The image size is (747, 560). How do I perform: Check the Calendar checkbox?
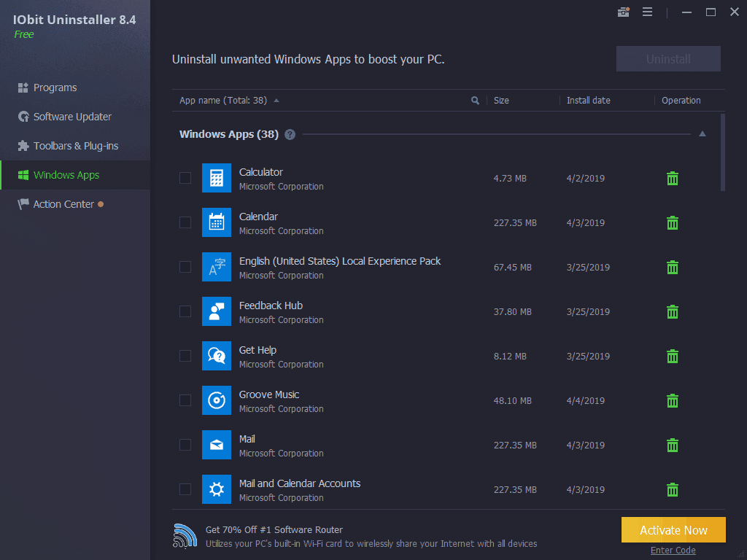click(x=185, y=222)
